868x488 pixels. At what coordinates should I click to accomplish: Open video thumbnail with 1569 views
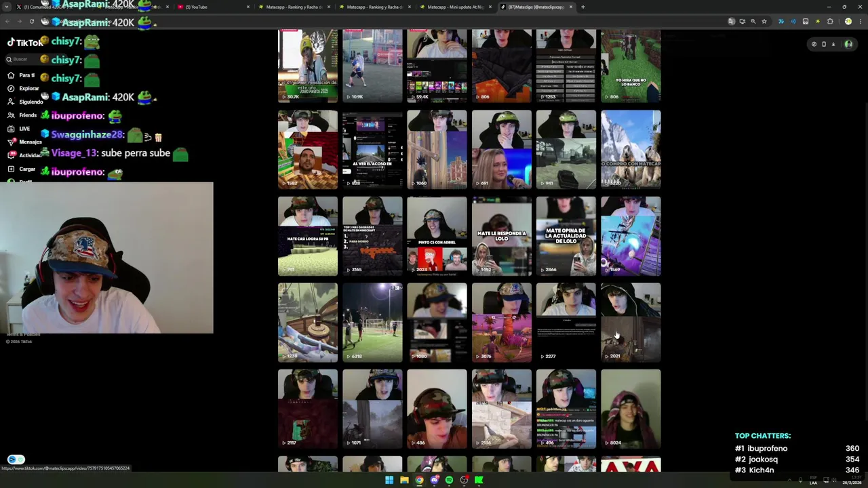click(x=631, y=236)
